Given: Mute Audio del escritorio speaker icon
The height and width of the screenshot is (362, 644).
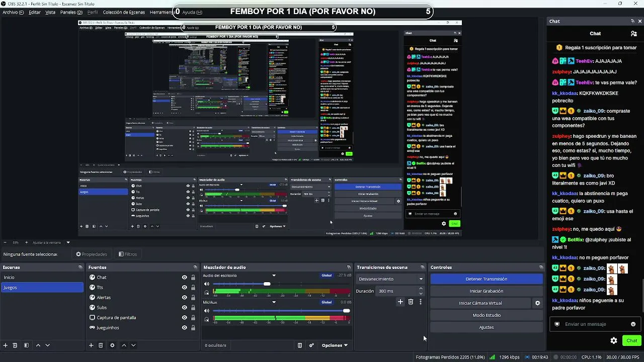Looking at the screenshot, I should [x=206, y=284].
